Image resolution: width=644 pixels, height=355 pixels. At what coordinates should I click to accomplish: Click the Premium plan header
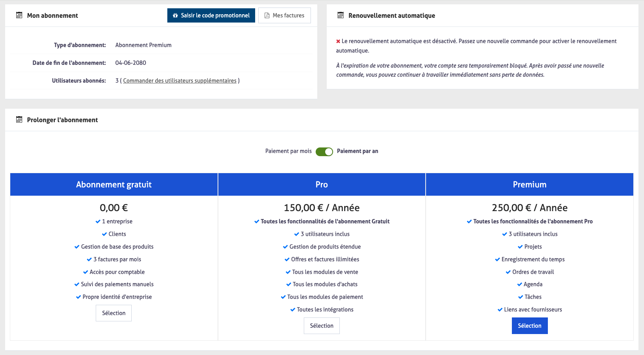[x=529, y=185]
